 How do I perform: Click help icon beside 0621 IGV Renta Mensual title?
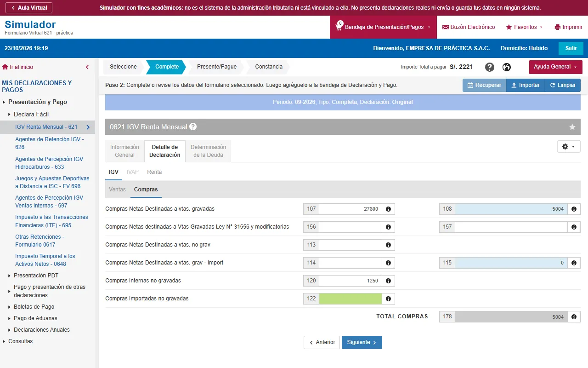193,126
